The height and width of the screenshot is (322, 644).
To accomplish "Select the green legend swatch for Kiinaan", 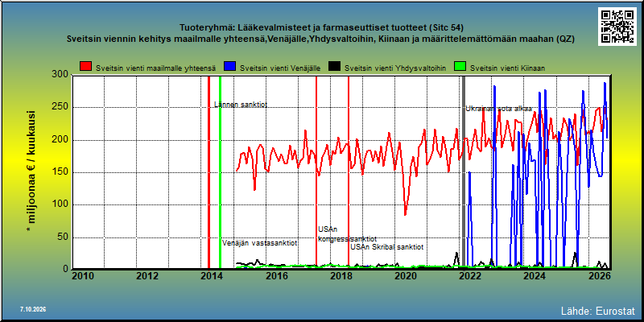I will (x=460, y=67).
